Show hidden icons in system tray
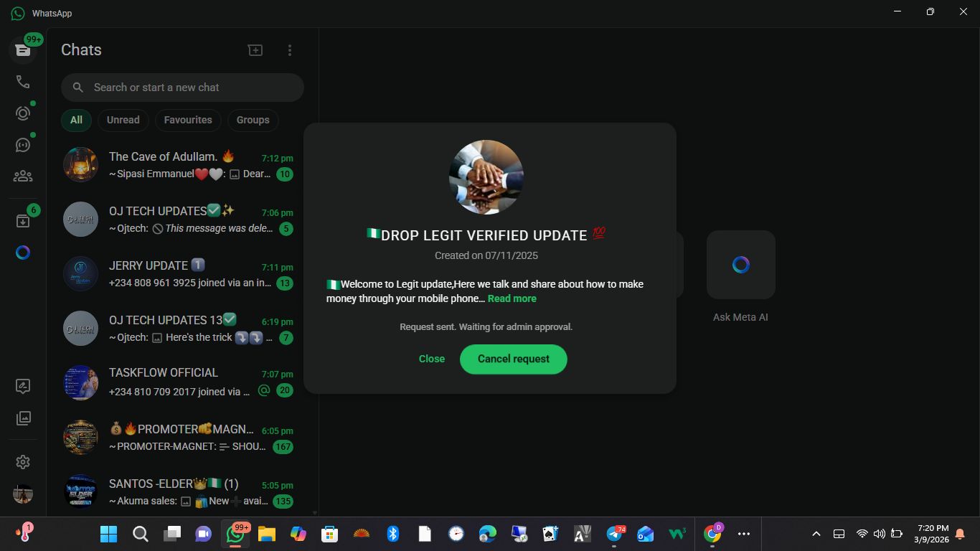 (x=816, y=534)
